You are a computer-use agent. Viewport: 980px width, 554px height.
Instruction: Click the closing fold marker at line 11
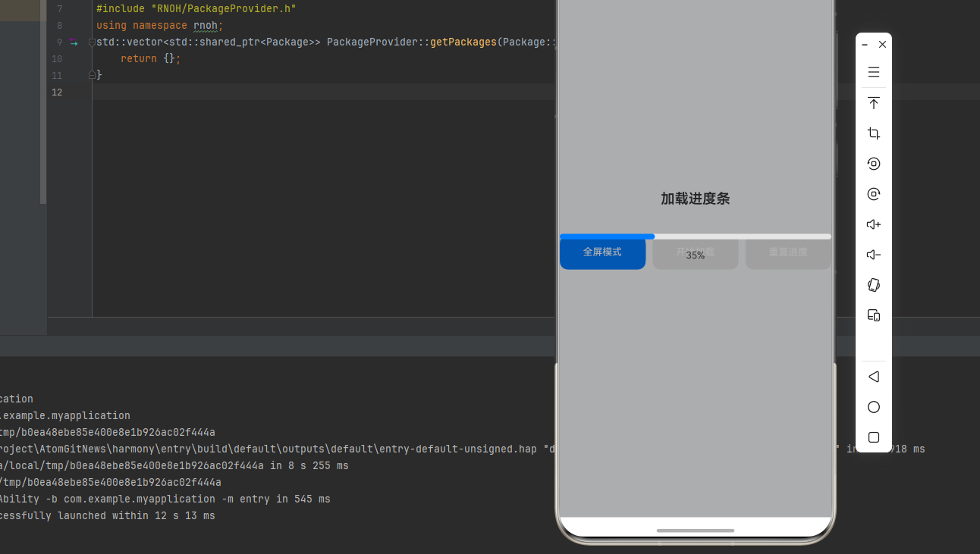coord(92,75)
